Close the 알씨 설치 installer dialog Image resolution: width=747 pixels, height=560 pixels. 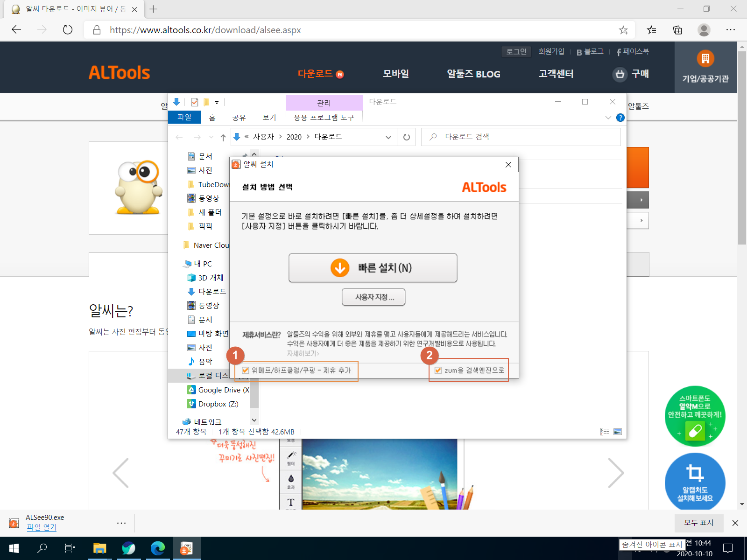[508, 165]
